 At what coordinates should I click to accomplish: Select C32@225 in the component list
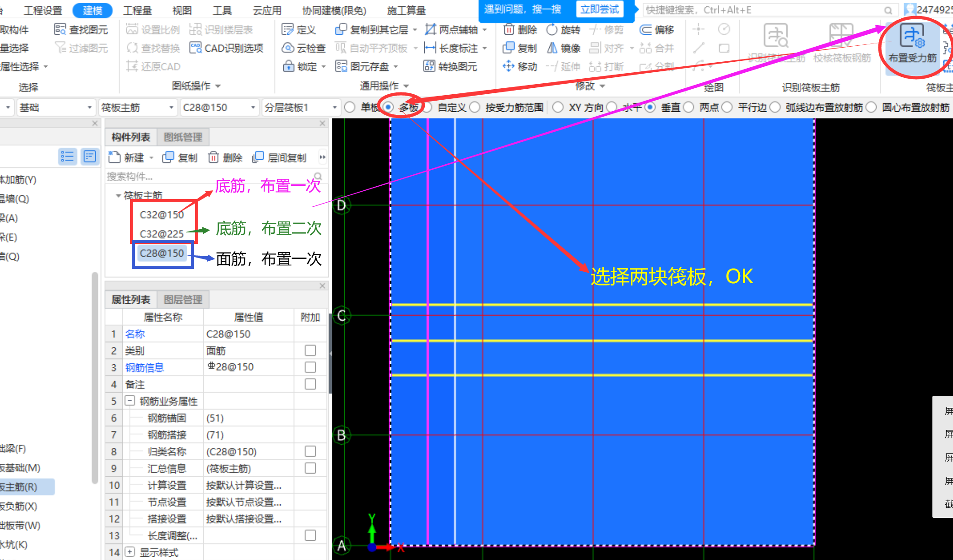[x=162, y=234]
